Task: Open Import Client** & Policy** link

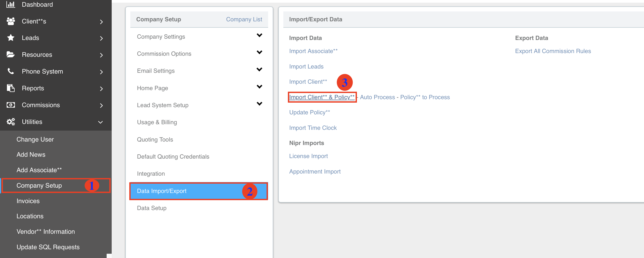Action: [x=322, y=97]
